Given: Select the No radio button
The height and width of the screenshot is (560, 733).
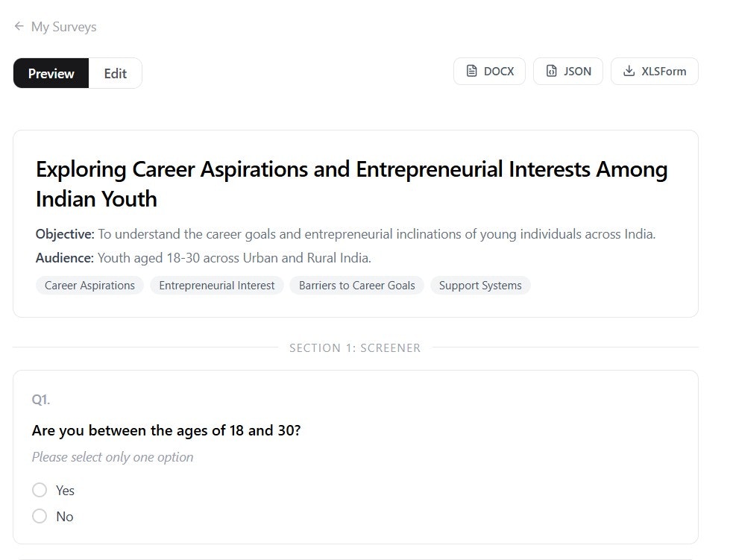Looking at the screenshot, I should (x=40, y=516).
